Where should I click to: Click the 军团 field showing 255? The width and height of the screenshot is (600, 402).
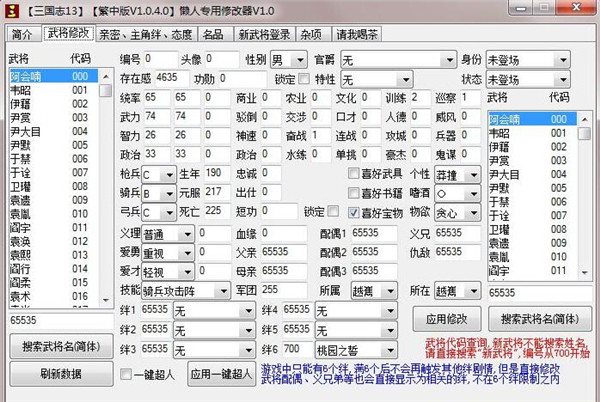284,290
